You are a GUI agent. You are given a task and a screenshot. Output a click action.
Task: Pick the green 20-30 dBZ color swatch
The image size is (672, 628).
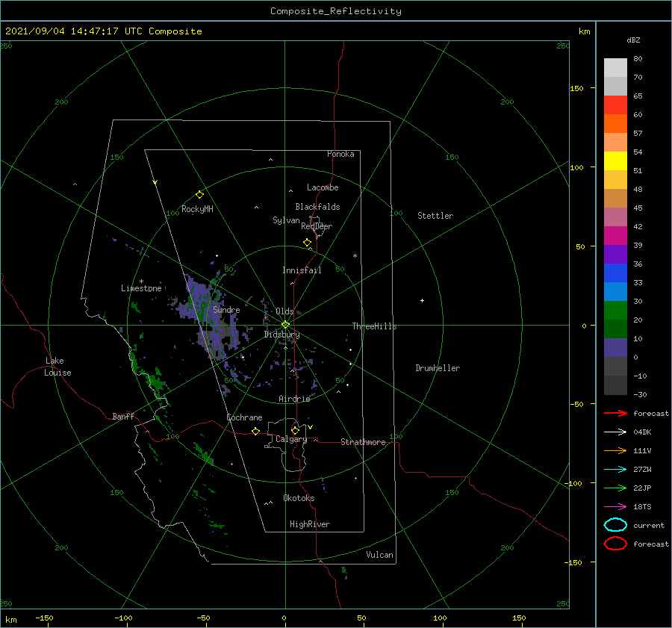click(615, 311)
